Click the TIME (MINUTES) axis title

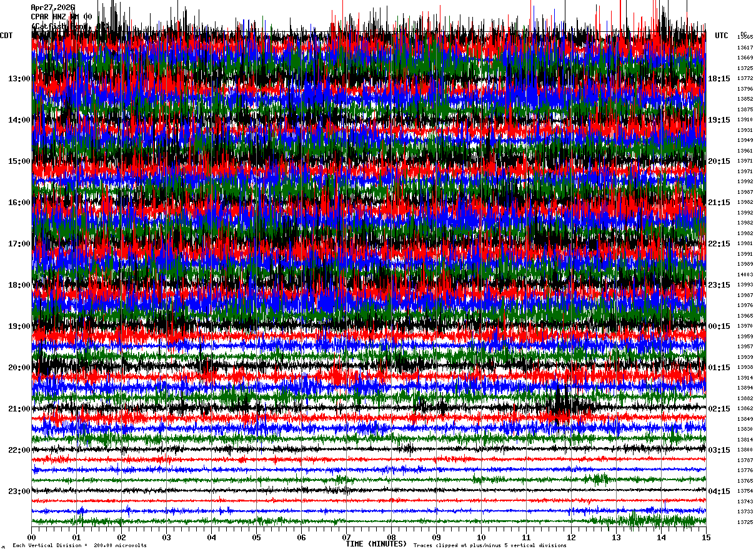(376, 544)
